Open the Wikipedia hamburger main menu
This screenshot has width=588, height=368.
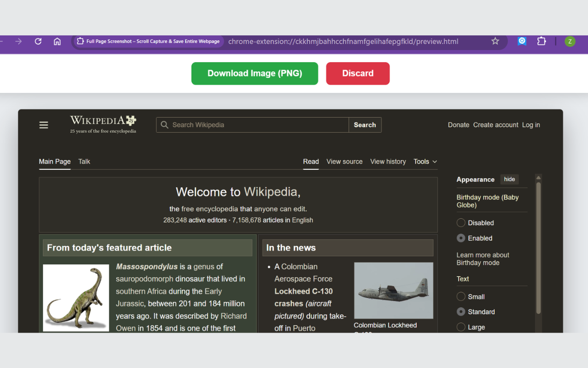[x=44, y=125]
